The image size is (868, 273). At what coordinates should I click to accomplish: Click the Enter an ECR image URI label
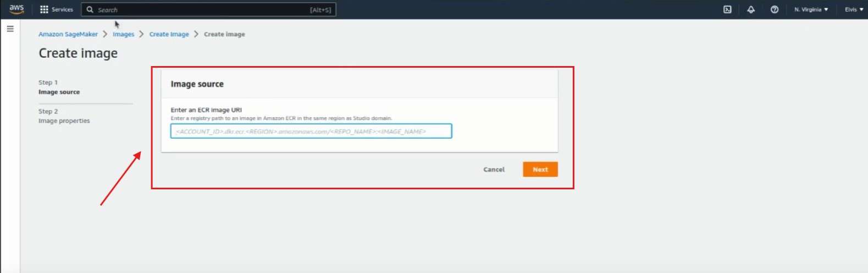pyautogui.click(x=206, y=110)
